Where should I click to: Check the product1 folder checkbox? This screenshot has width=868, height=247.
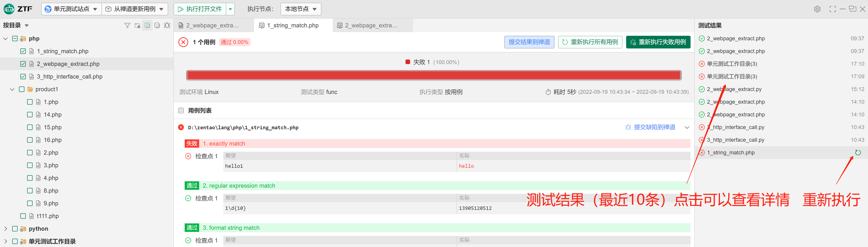(x=21, y=89)
